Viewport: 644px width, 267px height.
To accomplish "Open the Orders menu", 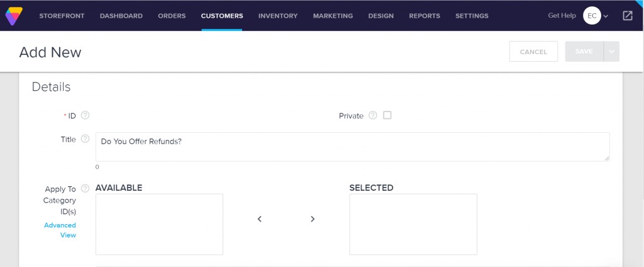I will click(x=172, y=16).
